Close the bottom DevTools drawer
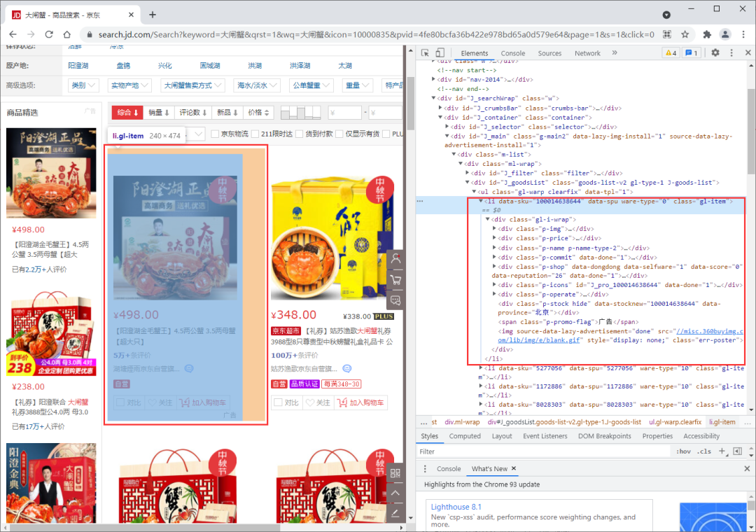 (x=747, y=468)
